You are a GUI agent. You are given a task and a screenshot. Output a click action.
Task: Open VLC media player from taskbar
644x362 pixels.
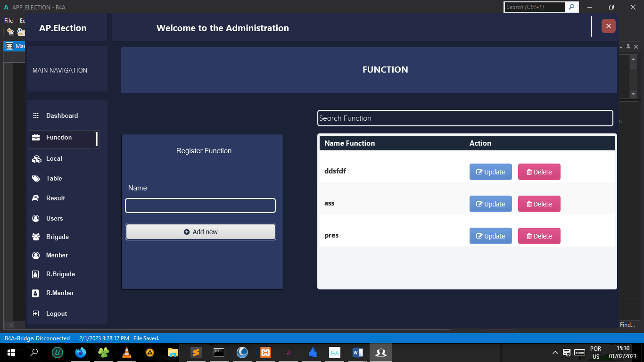point(126,352)
